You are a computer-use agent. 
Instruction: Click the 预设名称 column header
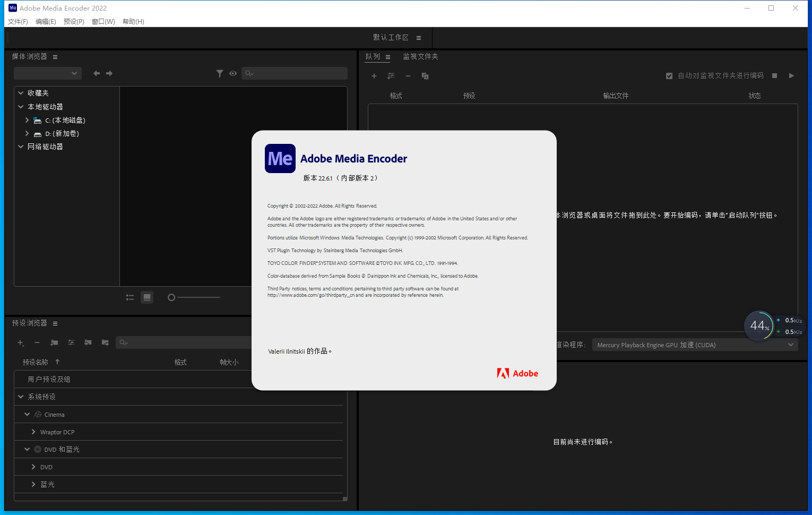(x=36, y=362)
